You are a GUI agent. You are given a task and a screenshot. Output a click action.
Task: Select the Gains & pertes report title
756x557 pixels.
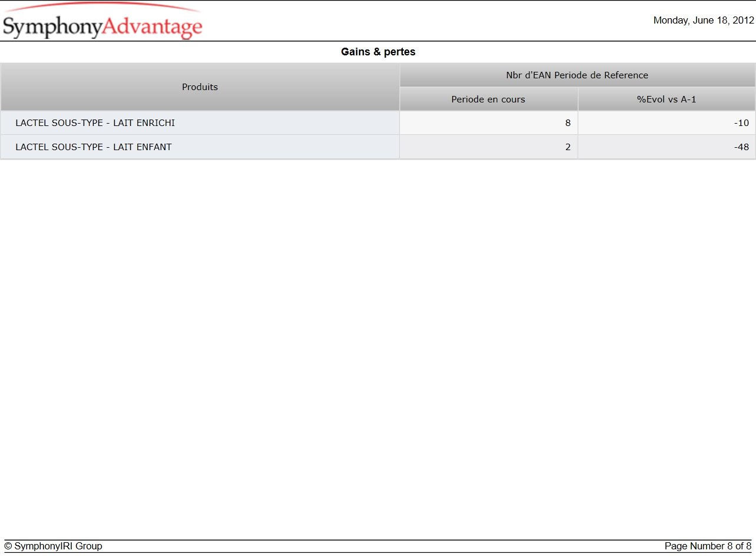[378, 52]
